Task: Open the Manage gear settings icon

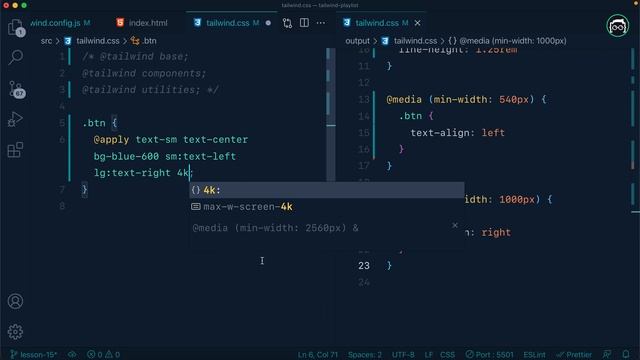Action: 15,331
